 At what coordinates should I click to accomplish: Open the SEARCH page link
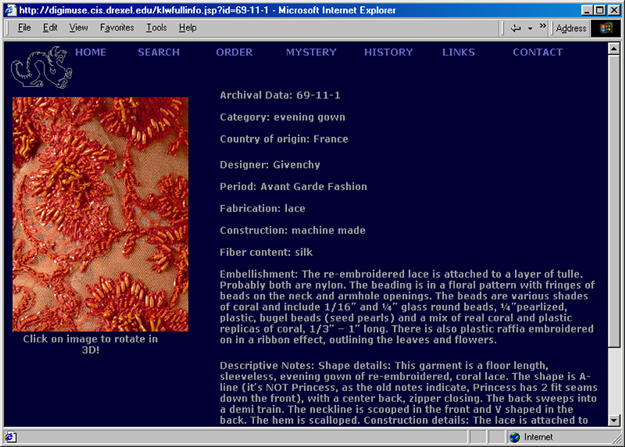click(159, 52)
